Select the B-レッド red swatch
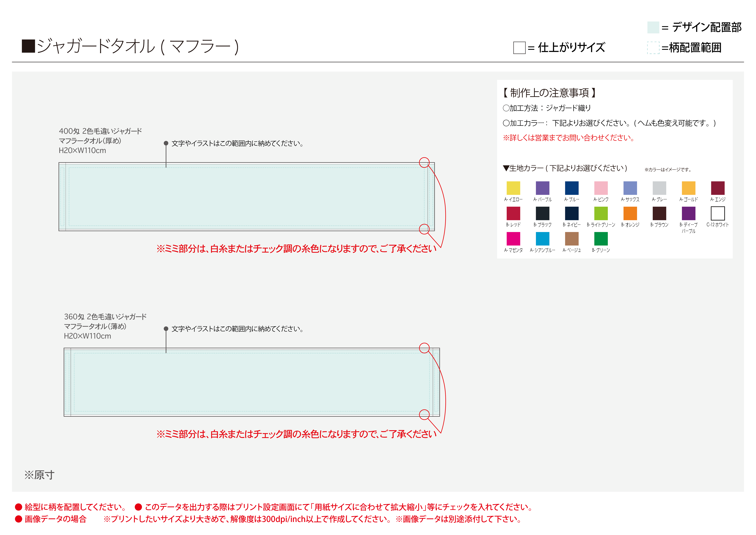 point(513,213)
